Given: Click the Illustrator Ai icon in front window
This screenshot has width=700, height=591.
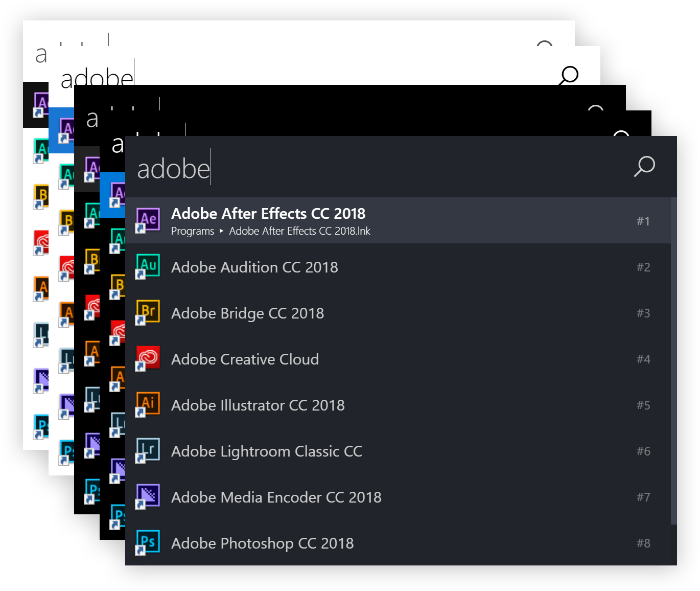Looking at the screenshot, I should 148,404.
